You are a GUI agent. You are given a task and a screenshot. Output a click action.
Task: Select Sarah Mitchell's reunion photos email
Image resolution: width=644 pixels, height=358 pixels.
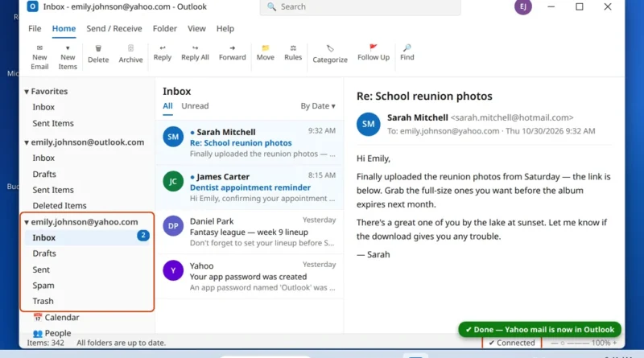pyautogui.click(x=250, y=142)
